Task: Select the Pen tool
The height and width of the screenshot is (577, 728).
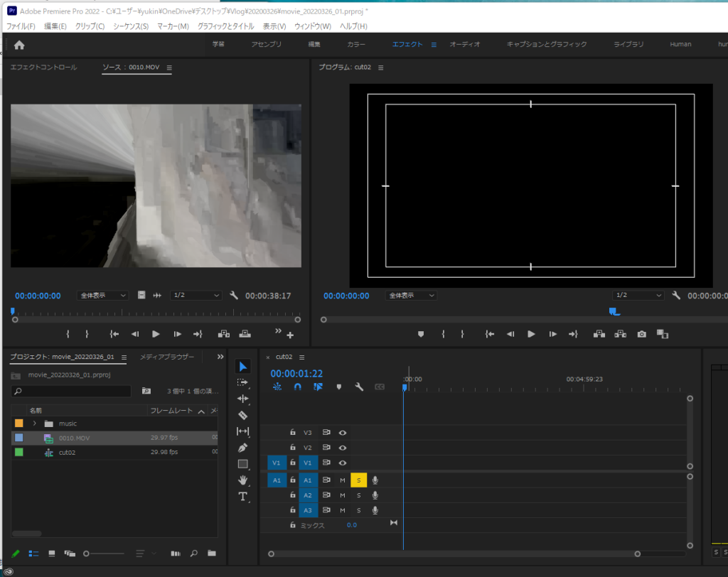Action: coord(242,448)
